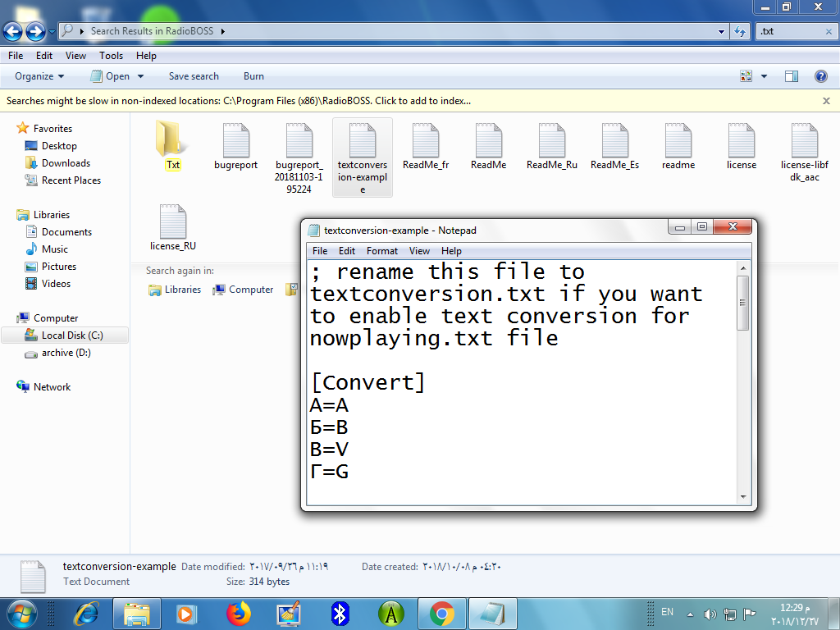Search again in Computer
Screen dimensions: 840x630
(x=243, y=290)
